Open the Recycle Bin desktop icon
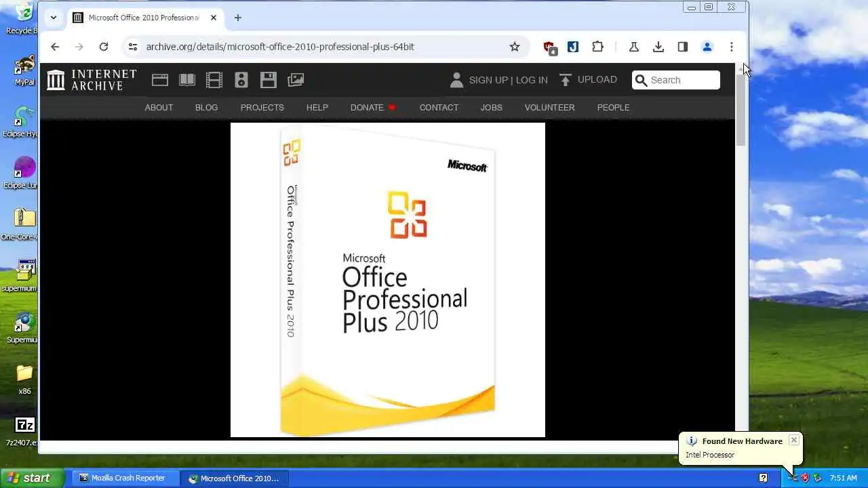 [x=22, y=18]
